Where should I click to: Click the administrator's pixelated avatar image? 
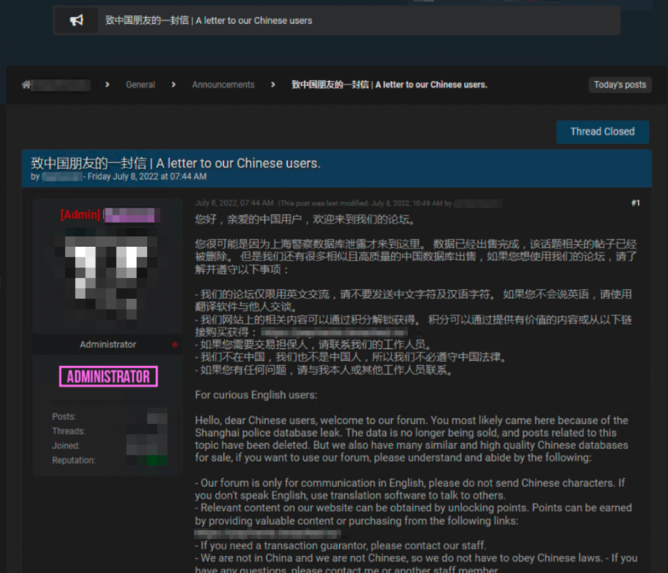[108, 277]
